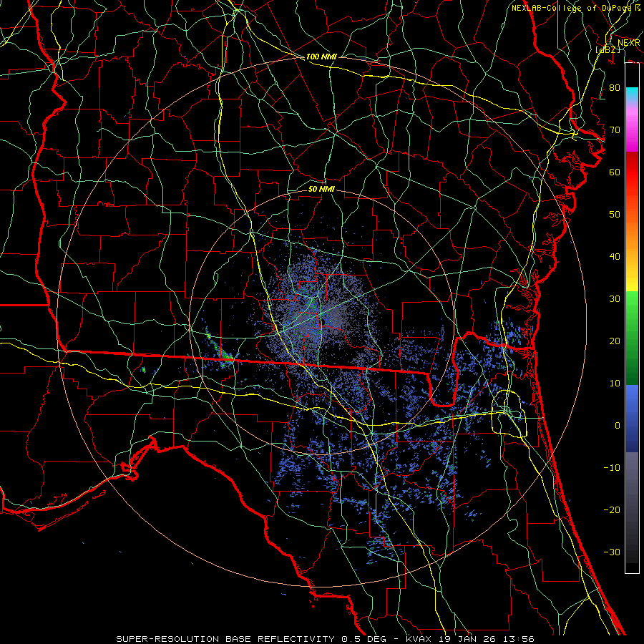Click the green segment of the color bar

[x=632, y=338]
